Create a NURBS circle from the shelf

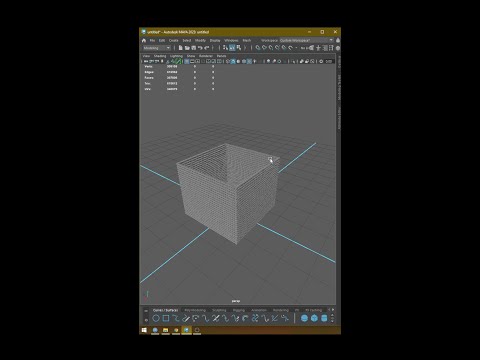tap(156, 318)
